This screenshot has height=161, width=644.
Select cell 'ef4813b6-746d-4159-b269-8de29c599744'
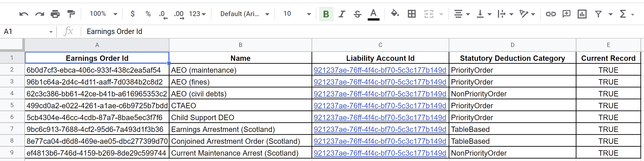pos(97,153)
